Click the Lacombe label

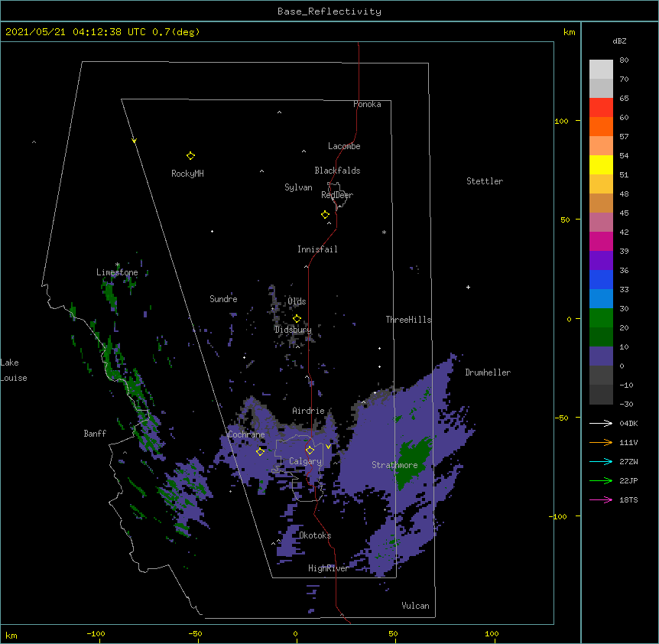344,146
